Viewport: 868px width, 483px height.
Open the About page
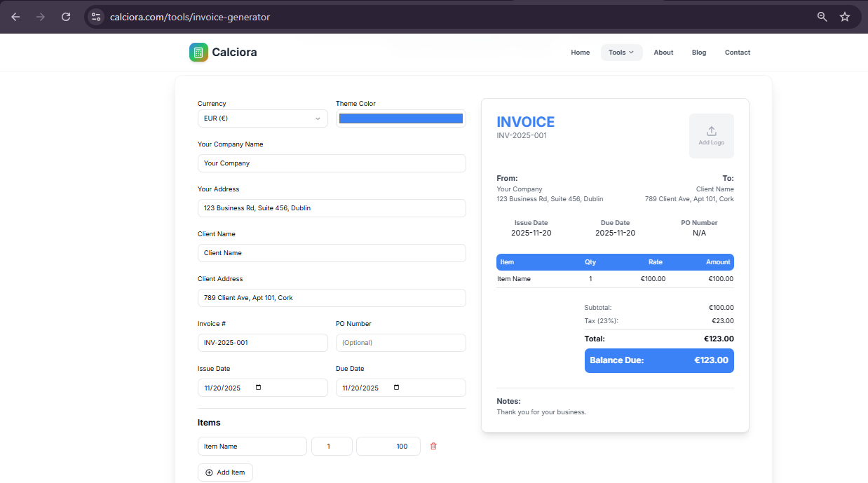point(663,52)
